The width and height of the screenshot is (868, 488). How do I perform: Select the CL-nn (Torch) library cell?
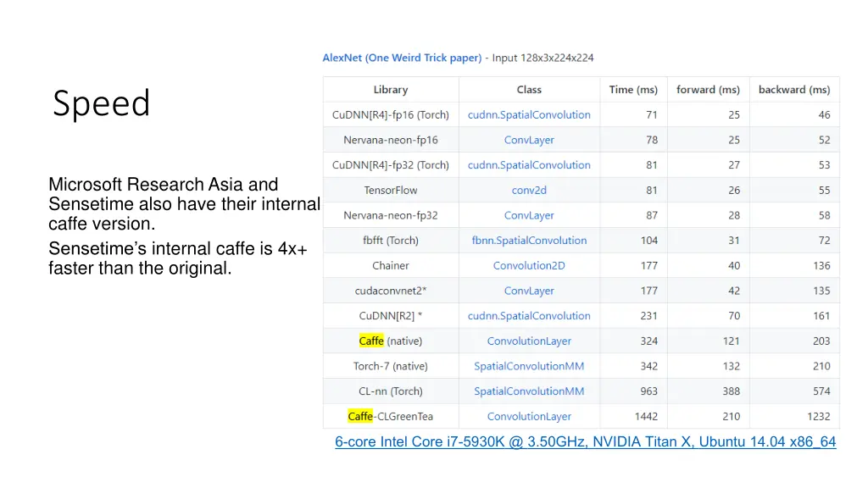[x=390, y=391]
